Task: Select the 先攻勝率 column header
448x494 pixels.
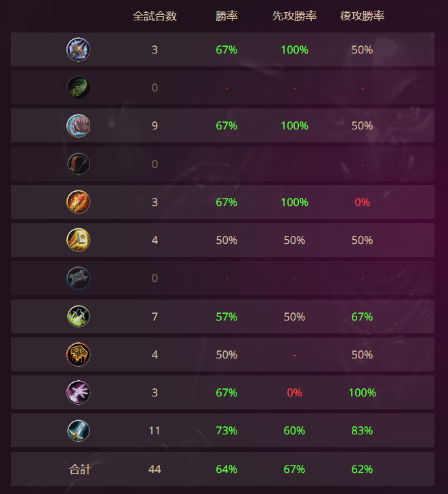Action: [294, 16]
